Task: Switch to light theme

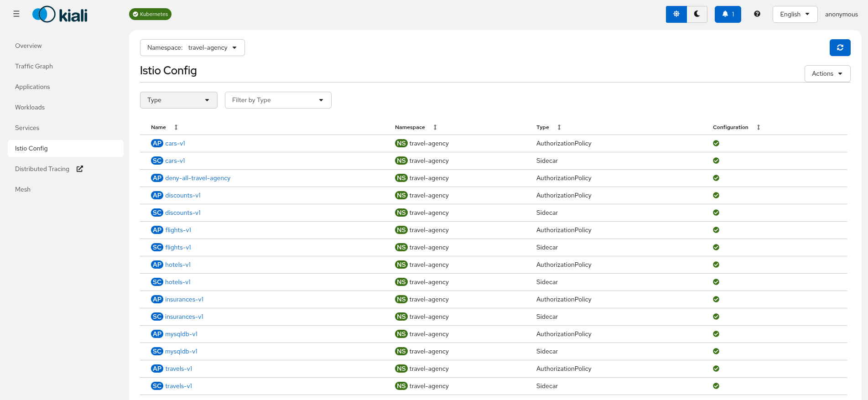Action: coord(676,14)
